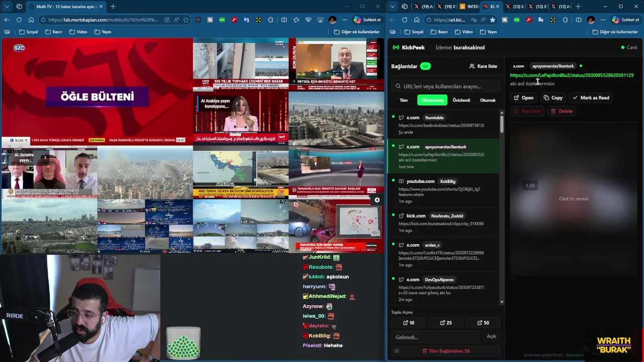Click the Açık button beside custom field

coord(491,336)
